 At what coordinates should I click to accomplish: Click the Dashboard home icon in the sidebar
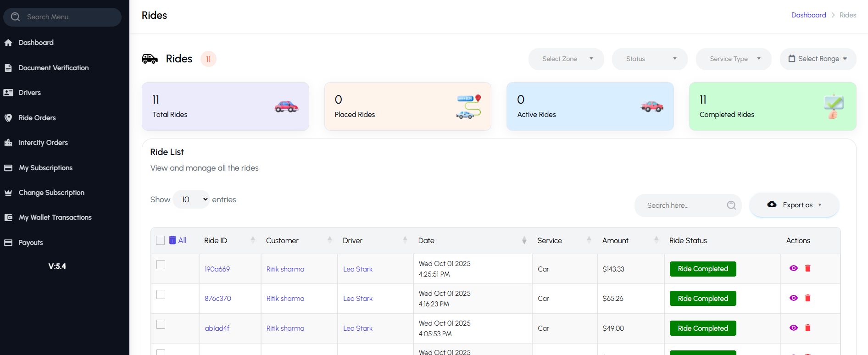pyautogui.click(x=8, y=43)
